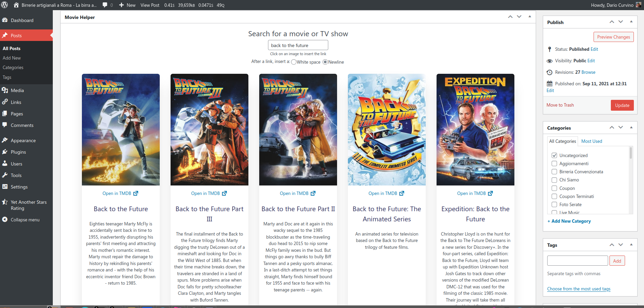Image resolution: width=644 pixels, height=308 pixels.
Task: Switch to Most Used categories tab
Action: point(592,141)
